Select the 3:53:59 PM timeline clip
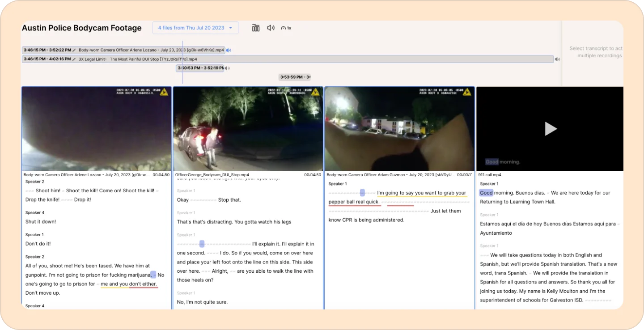The width and height of the screenshot is (644, 330). tap(294, 77)
